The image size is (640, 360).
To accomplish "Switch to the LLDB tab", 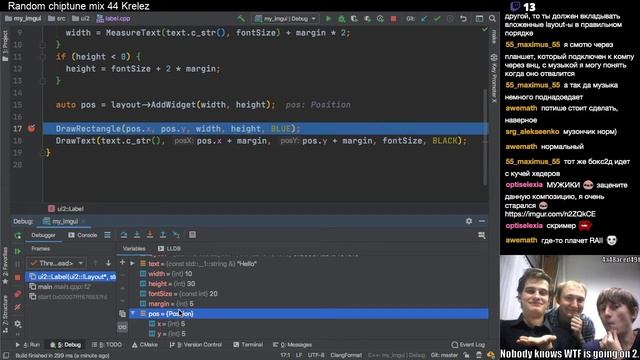I will point(169,248).
